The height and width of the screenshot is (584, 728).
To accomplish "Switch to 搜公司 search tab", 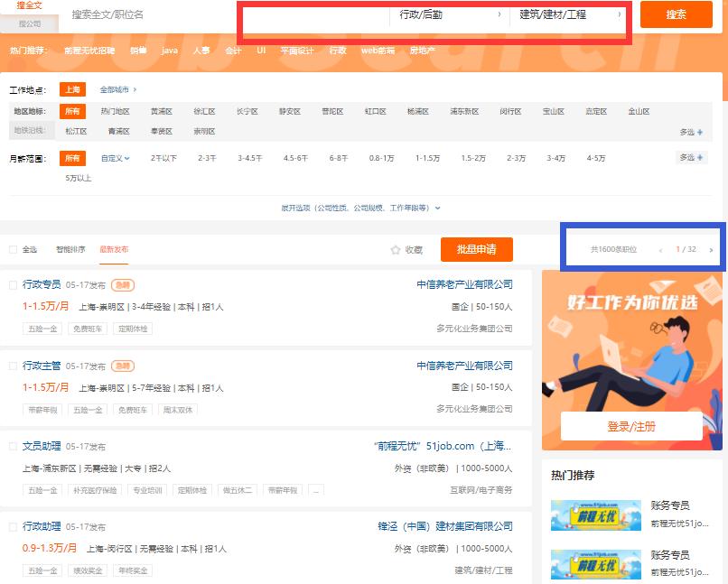I will 29,23.
